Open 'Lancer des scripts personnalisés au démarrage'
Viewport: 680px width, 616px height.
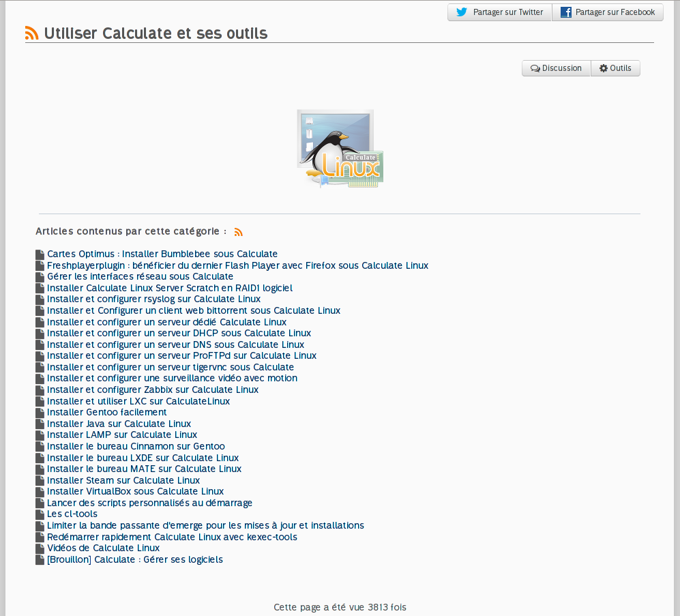point(149,503)
